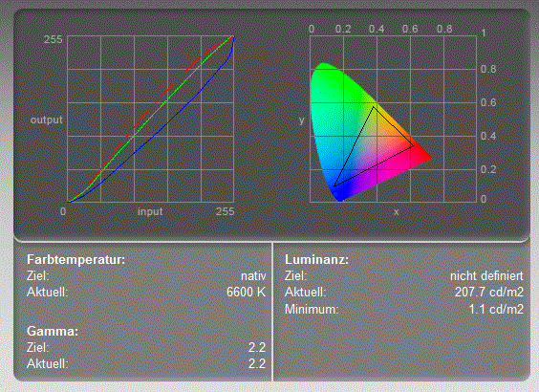Click the Gamma Aktuell 2.2 value
This screenshot has height=392, width=539.
tap(257, 363)
